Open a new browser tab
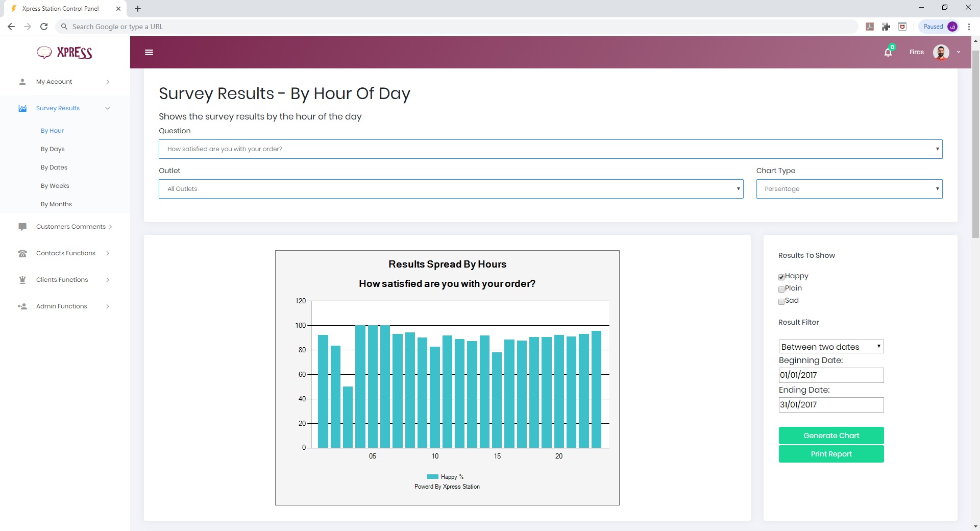This screenshot has height=531, width=980. tap(138, 9)
